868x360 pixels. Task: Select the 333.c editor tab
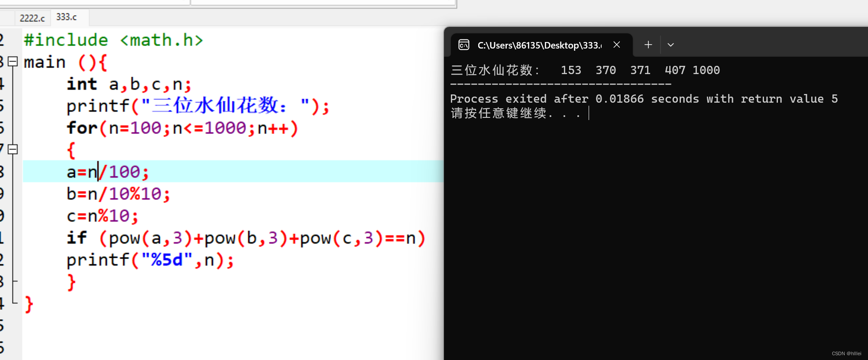(67, 17)
